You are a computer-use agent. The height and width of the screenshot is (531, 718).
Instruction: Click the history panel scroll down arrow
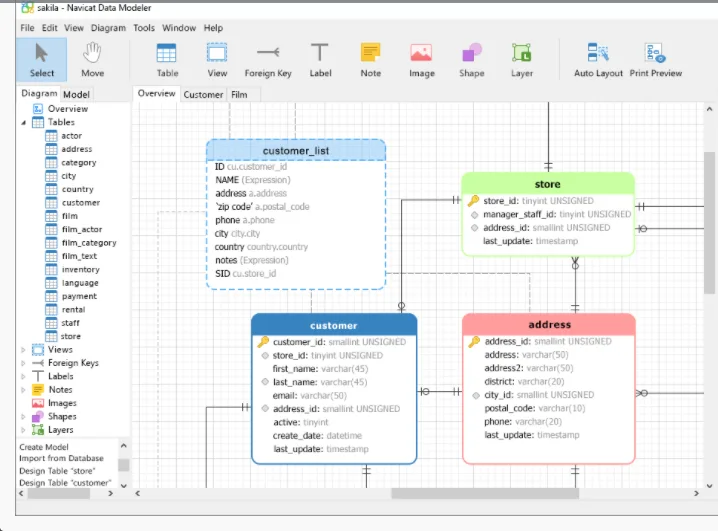pos(124,485)
